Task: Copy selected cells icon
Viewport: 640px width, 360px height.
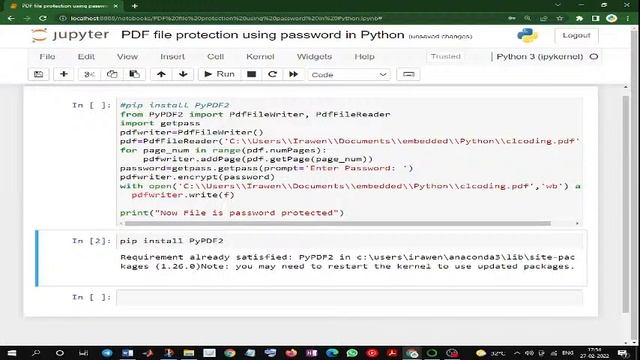Action: (x=112, y=74)
